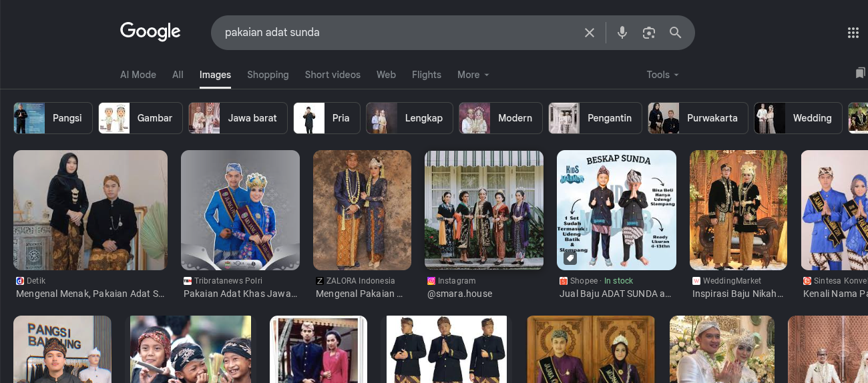This screenshot has width=868, height=383.
Task: Open the Beskap Sunda Shopee thumbnail
Action: click(616, 210)
